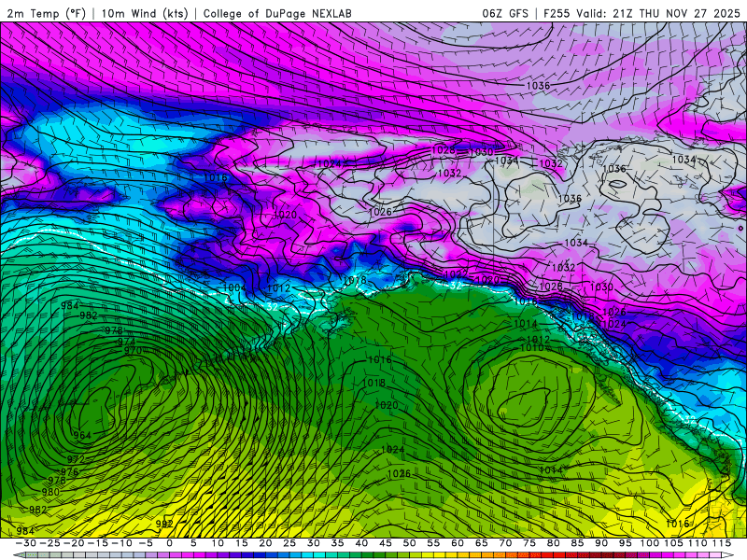Image resolution: width=747 pixels, height=560 pixels.
Task: Click the 1022 isobar contour label
Action: pyautogui.click(x=455, y=274)
